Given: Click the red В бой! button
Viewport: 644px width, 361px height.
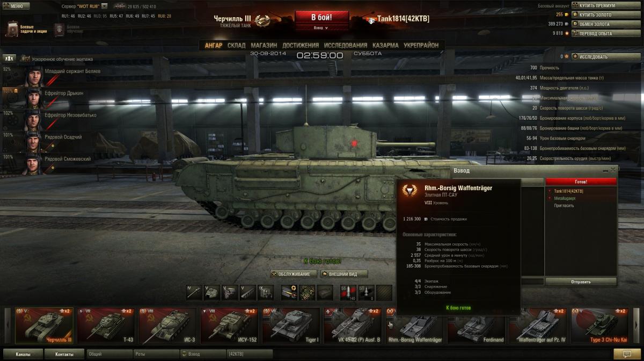Looking at the screenshot, I should (x=321, y=17).
